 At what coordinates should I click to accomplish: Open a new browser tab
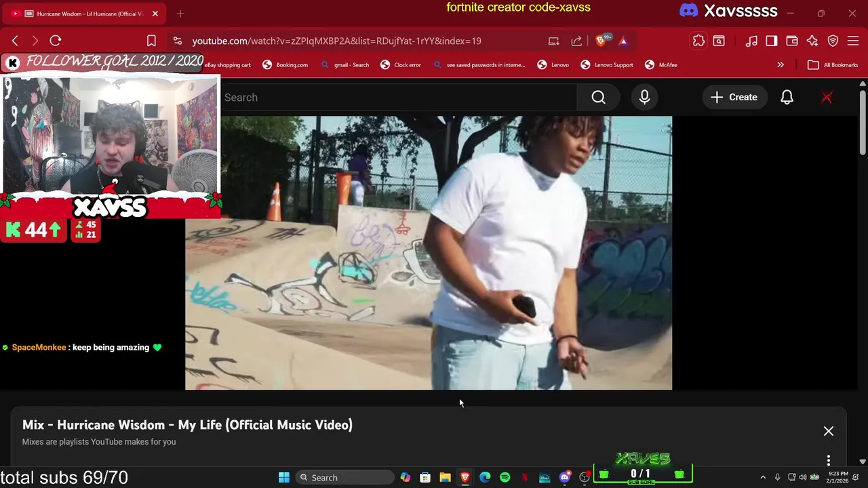(x=180, y=14)
